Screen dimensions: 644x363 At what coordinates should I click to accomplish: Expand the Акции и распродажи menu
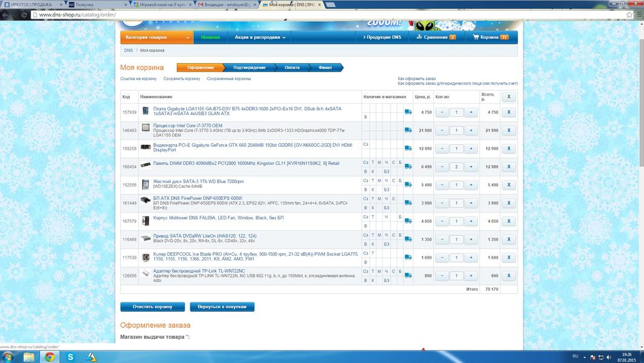(x=260, y=37)
